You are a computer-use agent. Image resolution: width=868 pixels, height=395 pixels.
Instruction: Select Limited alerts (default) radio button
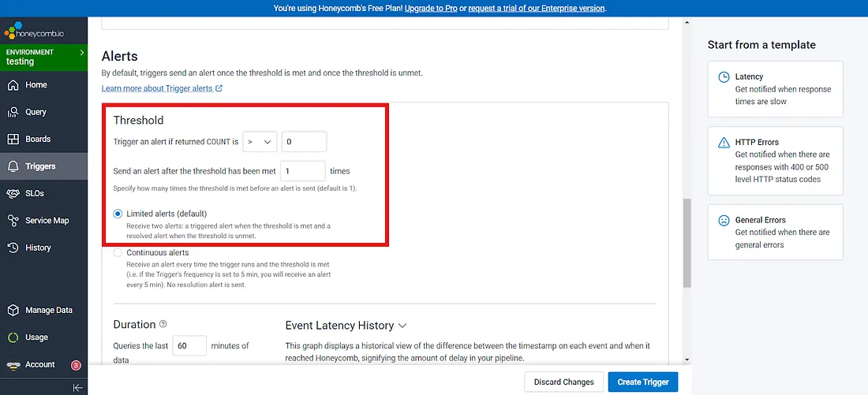coord(118,214)
